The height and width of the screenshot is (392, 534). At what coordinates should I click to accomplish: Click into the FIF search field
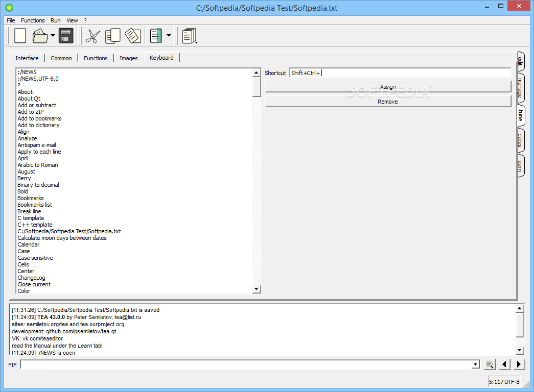[246, 365]
